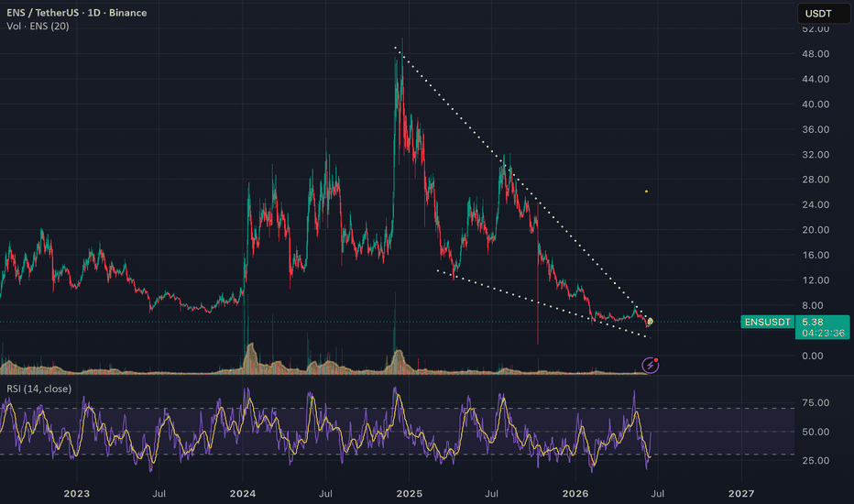Click the 2025 time axis label
The height and width of the screenshot is (504, 854).
(x=409, y=494)
